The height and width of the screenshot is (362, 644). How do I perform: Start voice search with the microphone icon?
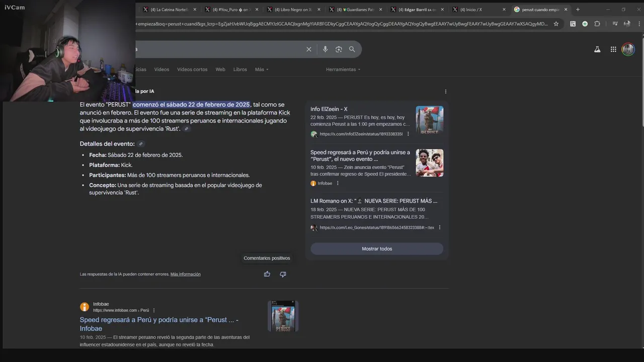[x=325, y=49]
